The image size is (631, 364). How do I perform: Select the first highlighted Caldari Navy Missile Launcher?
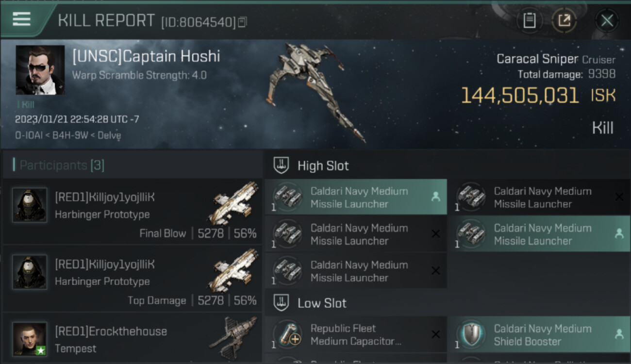click(355, 197)
